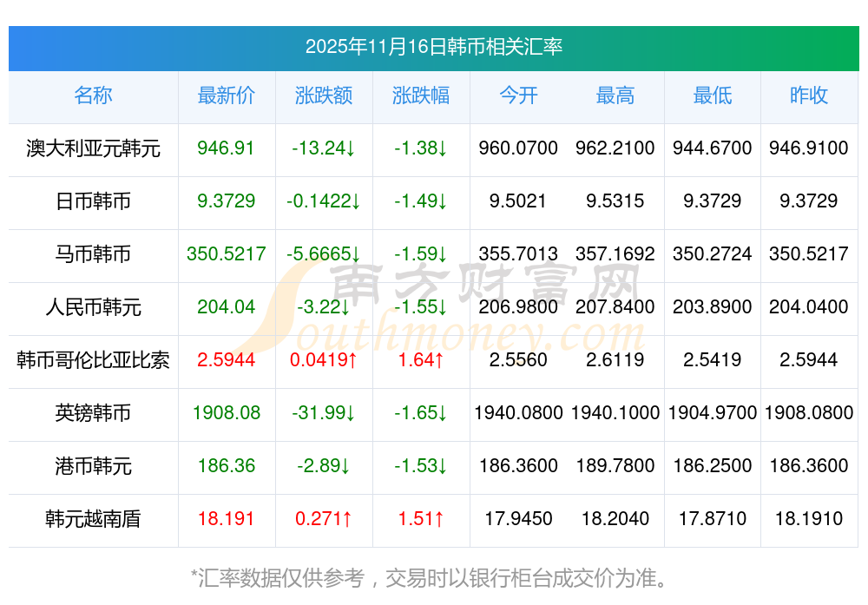Select the 马币韩币 row name
Image resolution: width=868 pixels, height=605 pixels.
point(93,254)
